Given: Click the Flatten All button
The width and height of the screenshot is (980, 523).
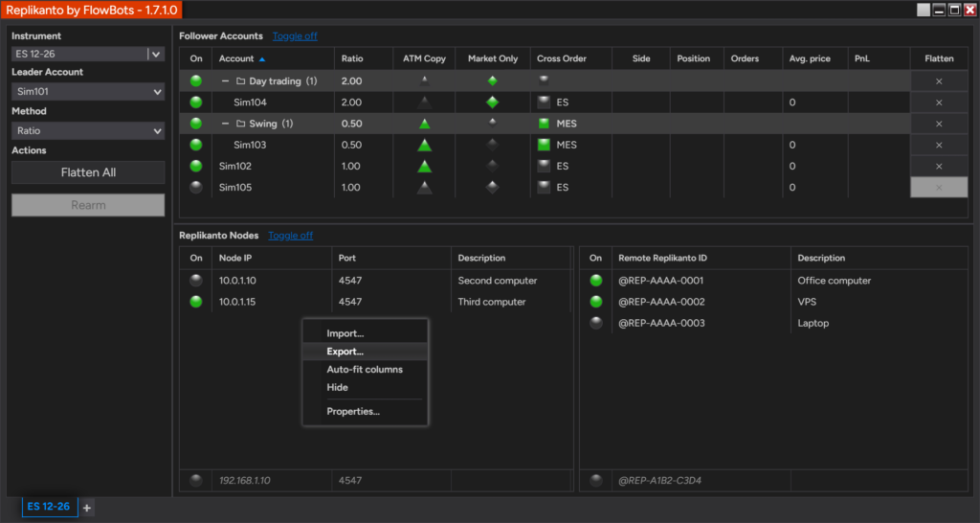Looking at the screenshot, I should 88,172.
